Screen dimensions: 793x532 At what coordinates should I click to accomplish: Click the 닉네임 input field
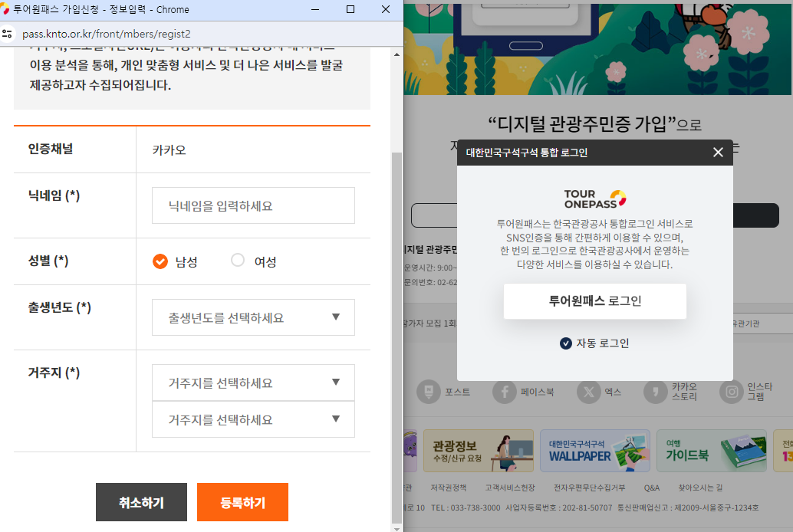point(253,205)
